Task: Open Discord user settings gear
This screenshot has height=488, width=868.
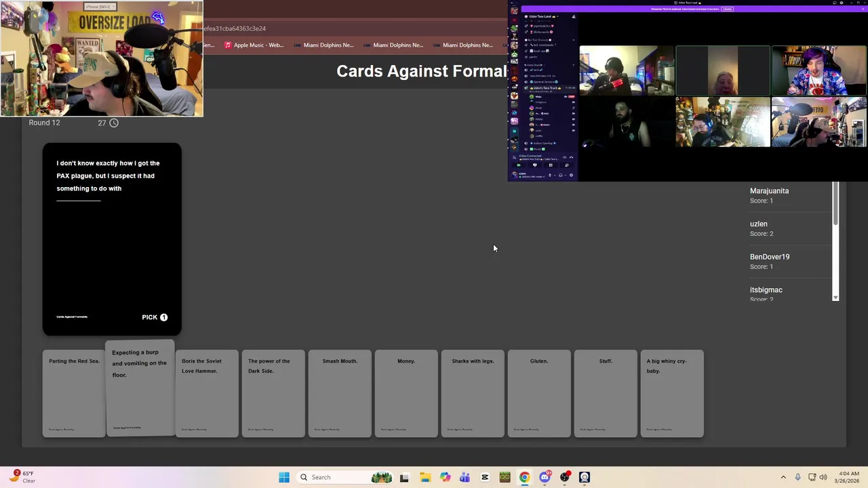Action: [x=571, y=176]
